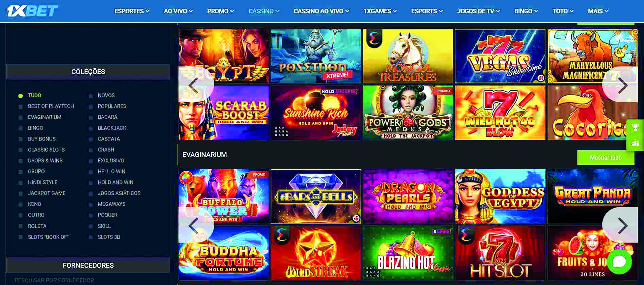Open the CASSINO AO VIVO menu

click(x=321, y=11)
